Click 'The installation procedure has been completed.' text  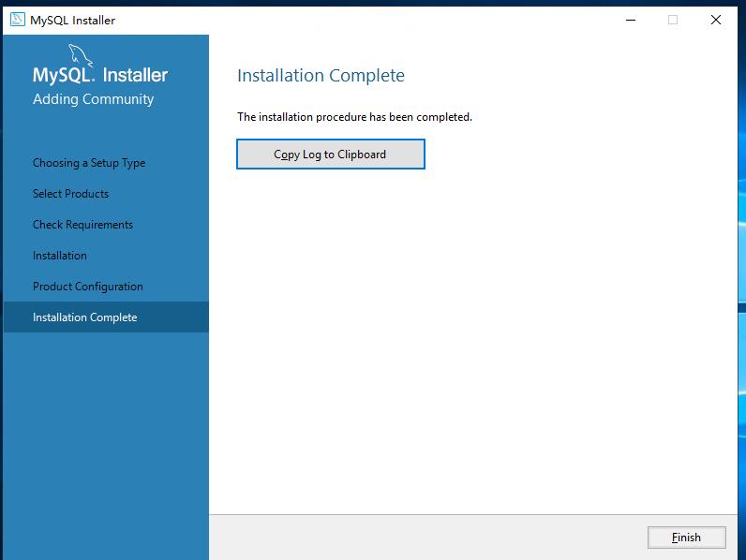pos(354,117)
